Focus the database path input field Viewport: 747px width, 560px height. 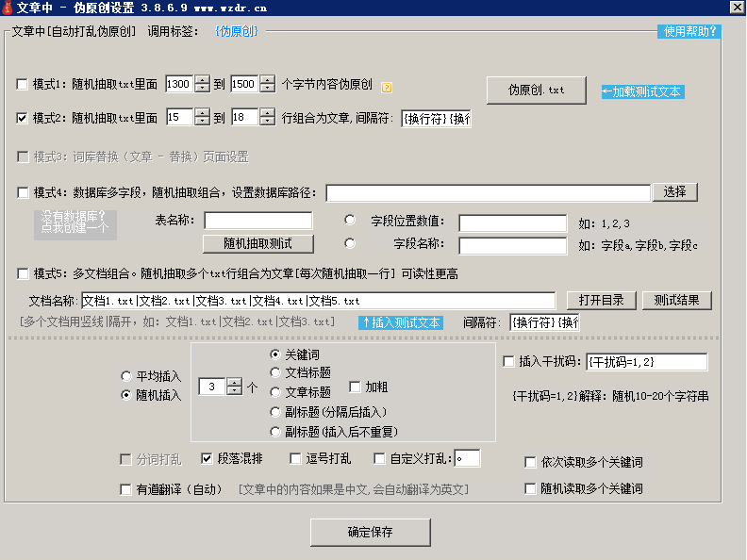tap(489, 193)
